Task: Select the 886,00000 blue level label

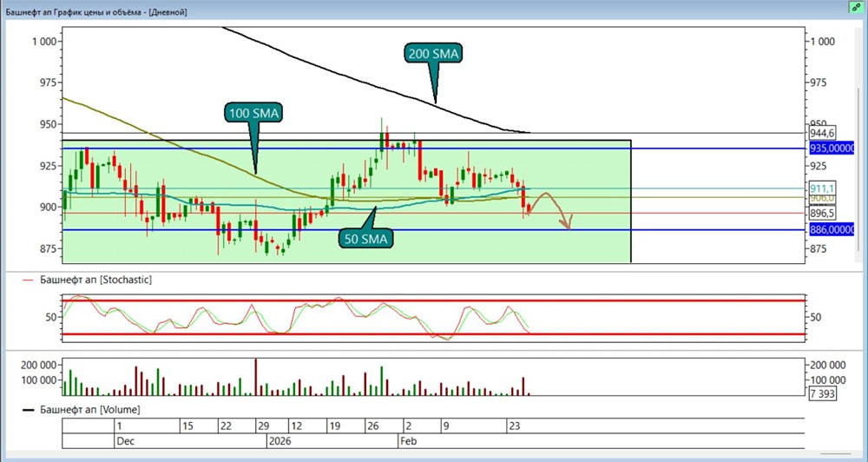Action: [832, 230]
